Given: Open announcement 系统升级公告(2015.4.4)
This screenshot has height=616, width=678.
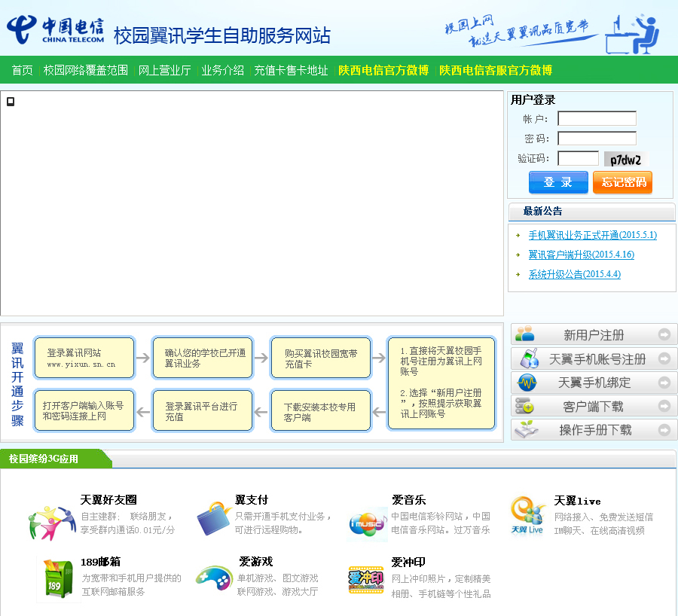Looking at the screenshot, I should [x=574, y=274].
